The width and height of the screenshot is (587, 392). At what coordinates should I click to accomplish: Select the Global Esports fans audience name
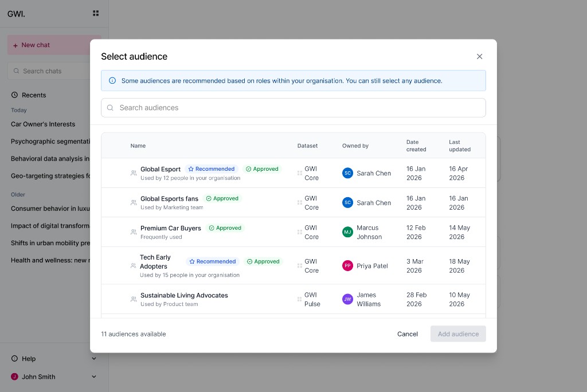[x=169, y=199]
